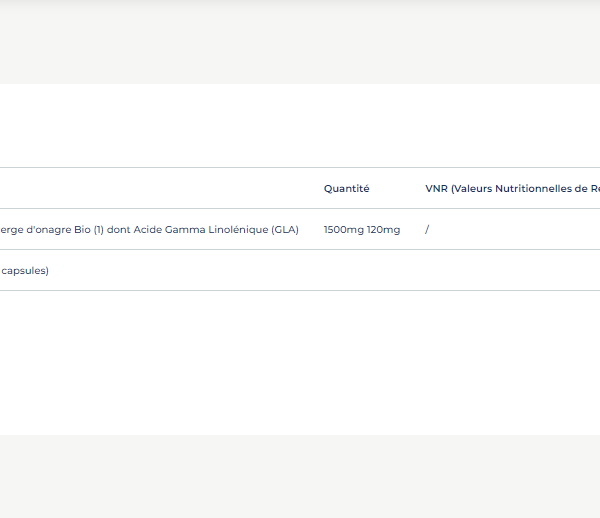Screen dimensions: 600x518
Task: Click the "VNR" abbreviation in header
Action: [x=436, y=189]
